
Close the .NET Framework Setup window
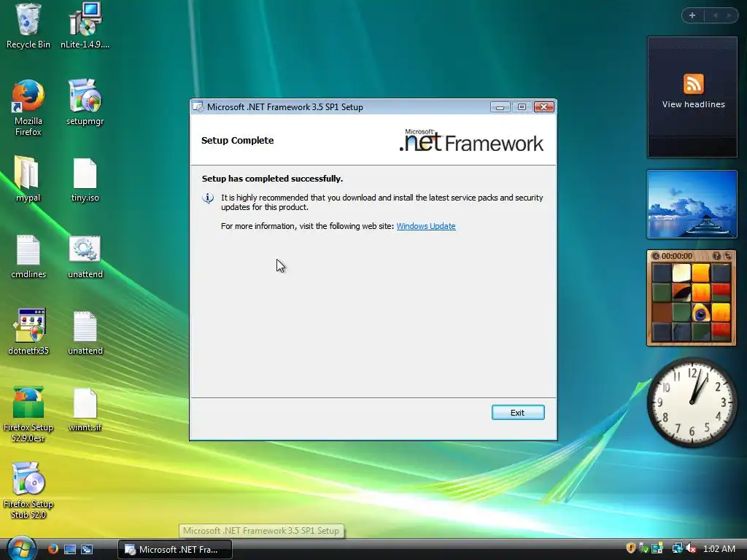(543, 107)
